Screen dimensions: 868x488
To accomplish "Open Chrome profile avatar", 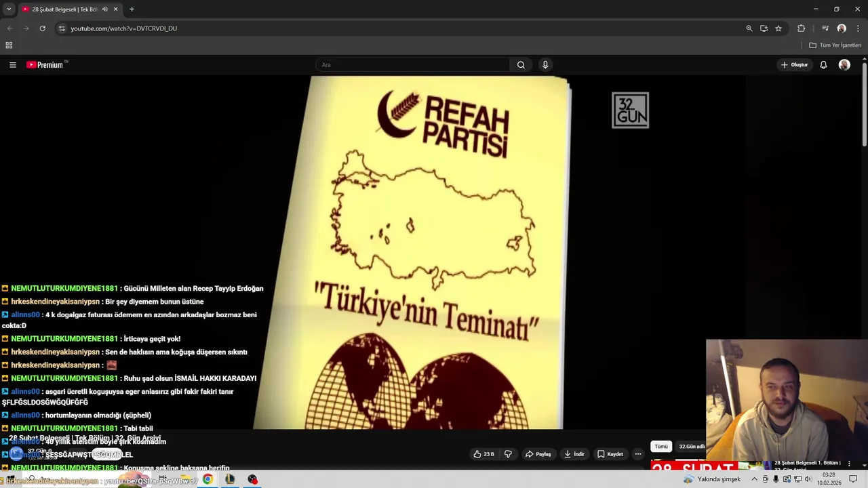I will point(842,28).
